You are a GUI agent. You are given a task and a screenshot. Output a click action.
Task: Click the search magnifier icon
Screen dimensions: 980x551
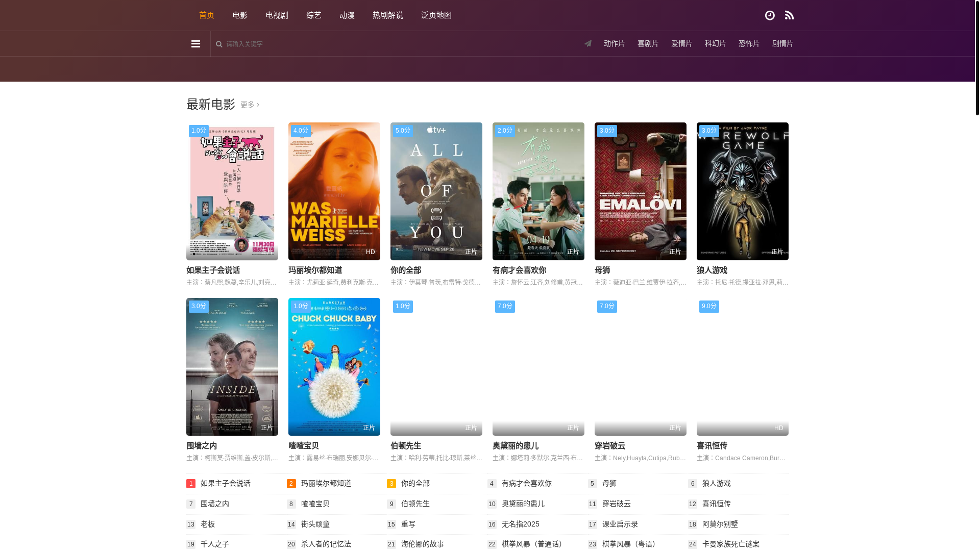coord(219,44)
